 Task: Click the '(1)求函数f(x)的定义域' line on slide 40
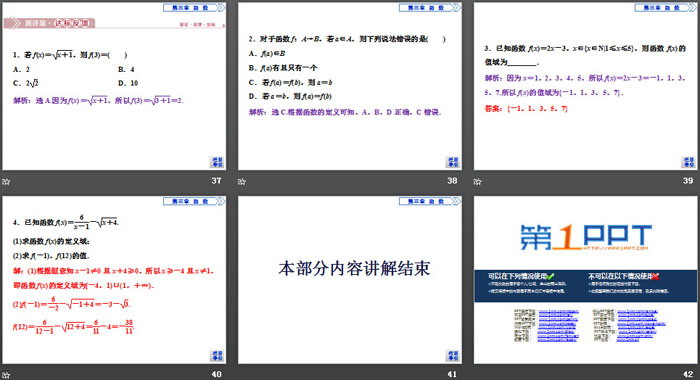(51, 242)
